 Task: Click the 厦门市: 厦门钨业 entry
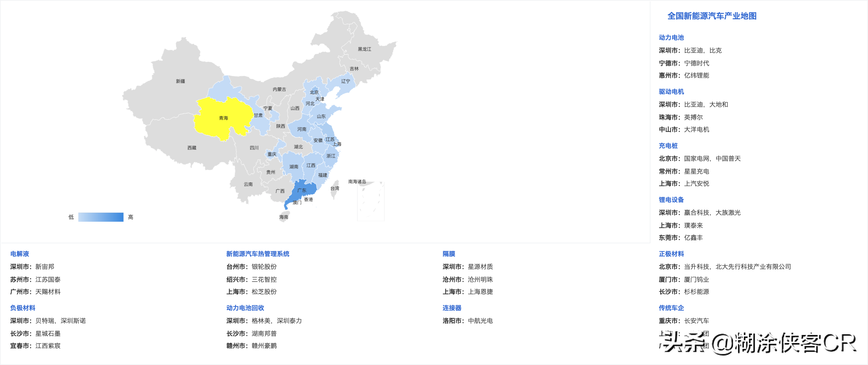(684, 279)
